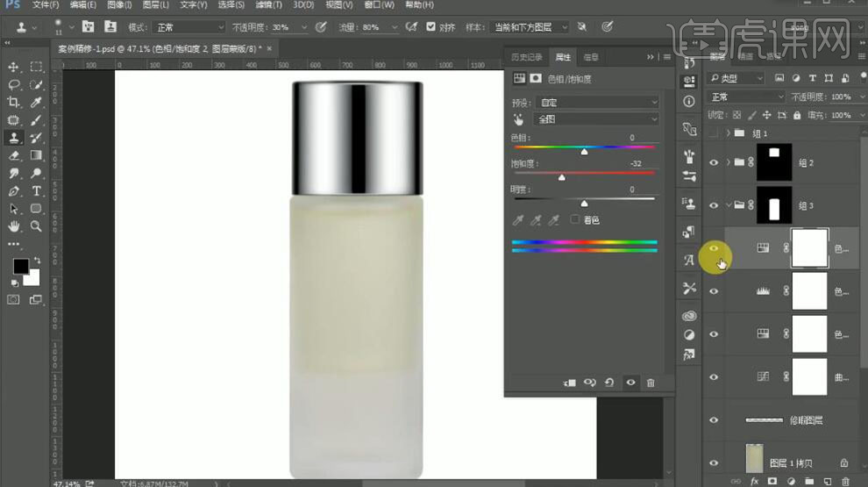Select the Rectangular Marquee tool
The width and height of the screenshot is (868, 487).
pyautogui.click(x=36, y=67)
